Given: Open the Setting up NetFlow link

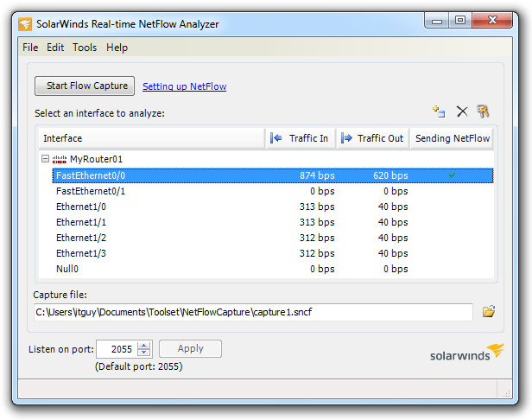Looking at the screenshot, I should [x=184, y=86].
